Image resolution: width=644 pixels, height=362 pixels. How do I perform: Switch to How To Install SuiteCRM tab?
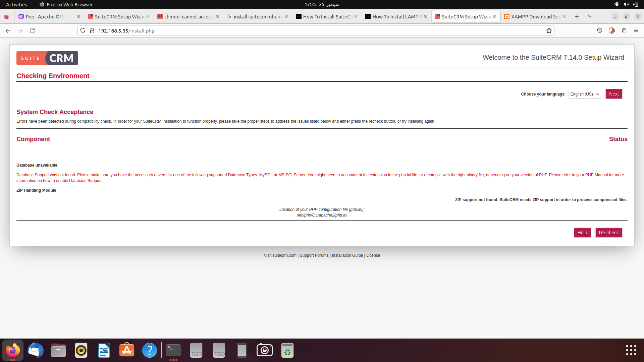327,16
